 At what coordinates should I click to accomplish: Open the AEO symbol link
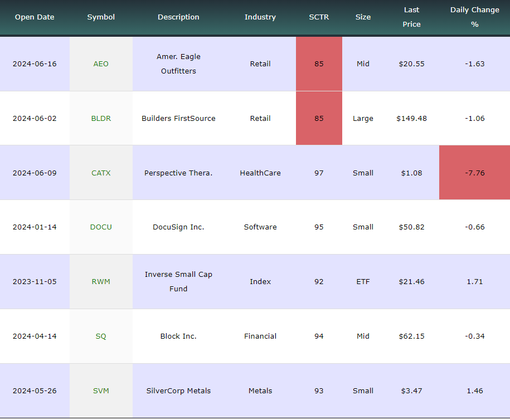click(101, 64)
